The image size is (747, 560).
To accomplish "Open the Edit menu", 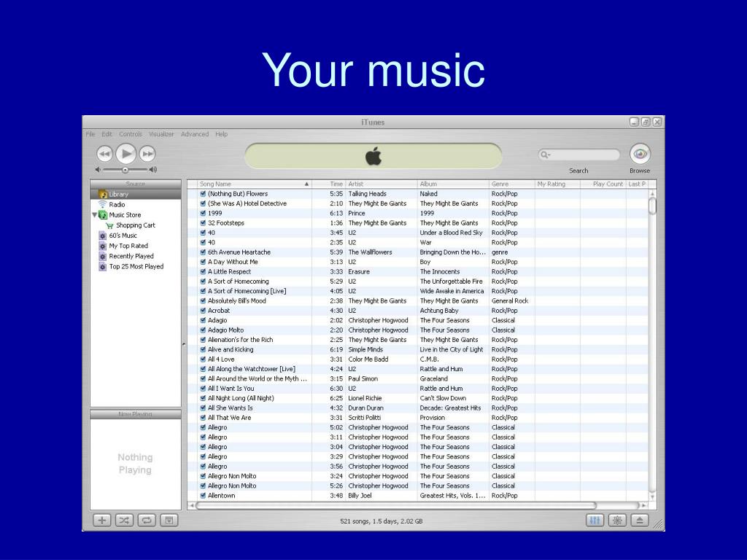I will coord(107,134).
